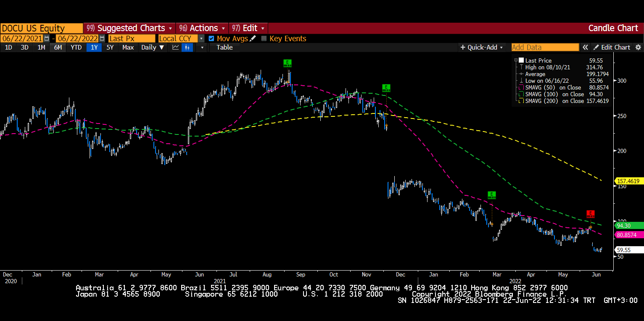Open the start date calendar picker
Screen dimensions: 644x321
click(x=47, y=38)
